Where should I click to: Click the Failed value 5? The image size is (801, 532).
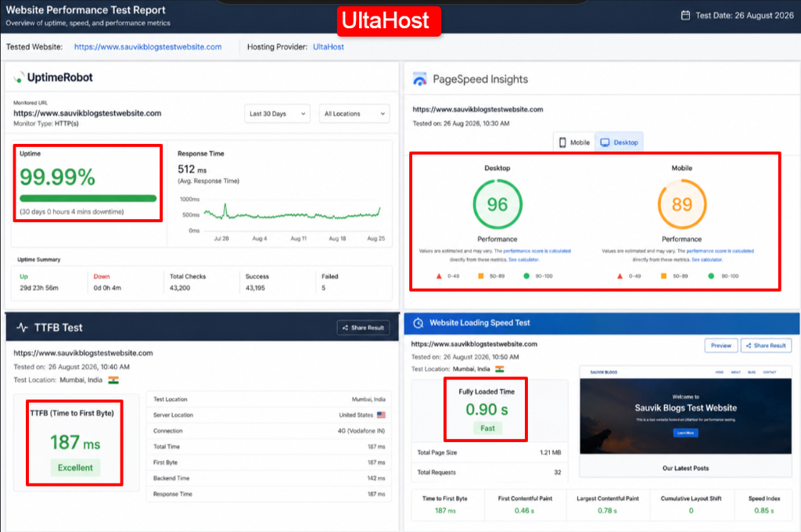pyautogui.click(x=323, y=288)
